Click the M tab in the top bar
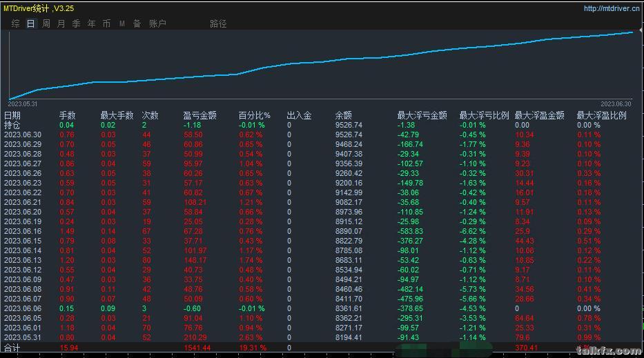The width and height of the screenshot is (644, 358). 122,24
